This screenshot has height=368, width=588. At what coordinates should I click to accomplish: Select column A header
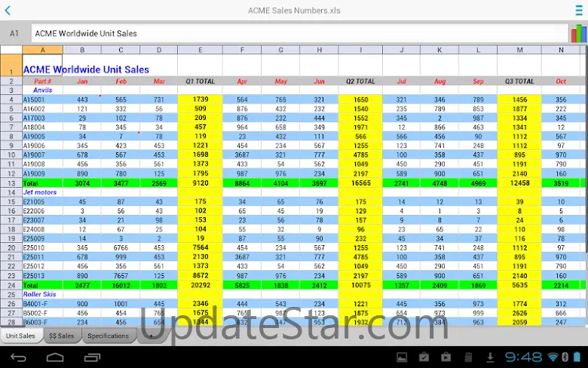pyautogui.click(x=42, y=50)
